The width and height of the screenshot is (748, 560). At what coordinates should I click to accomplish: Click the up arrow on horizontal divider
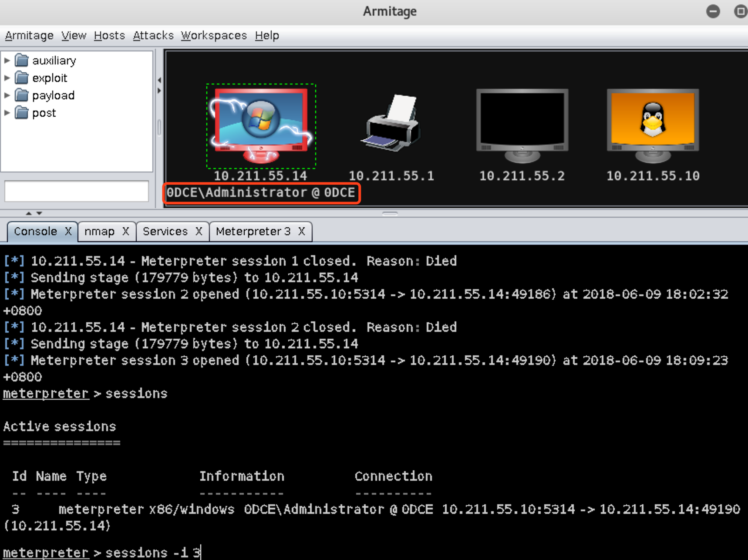click(x=29, y=213)
